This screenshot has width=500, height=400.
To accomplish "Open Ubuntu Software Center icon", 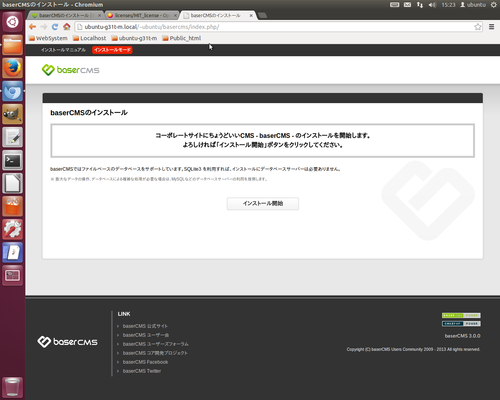I will (x=13, y=206).
